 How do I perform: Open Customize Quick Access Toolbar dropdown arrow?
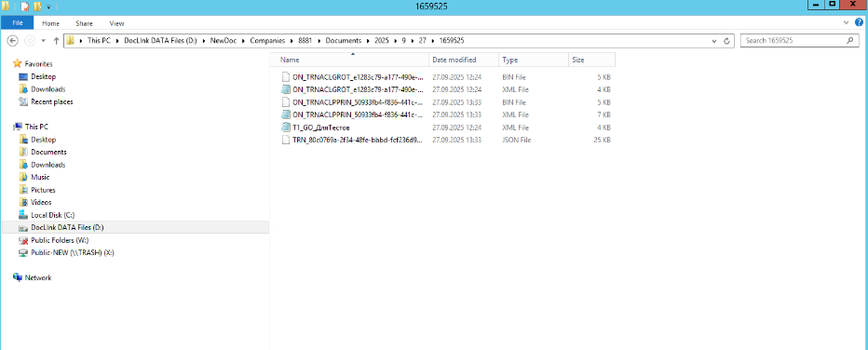tap(48, 7)
